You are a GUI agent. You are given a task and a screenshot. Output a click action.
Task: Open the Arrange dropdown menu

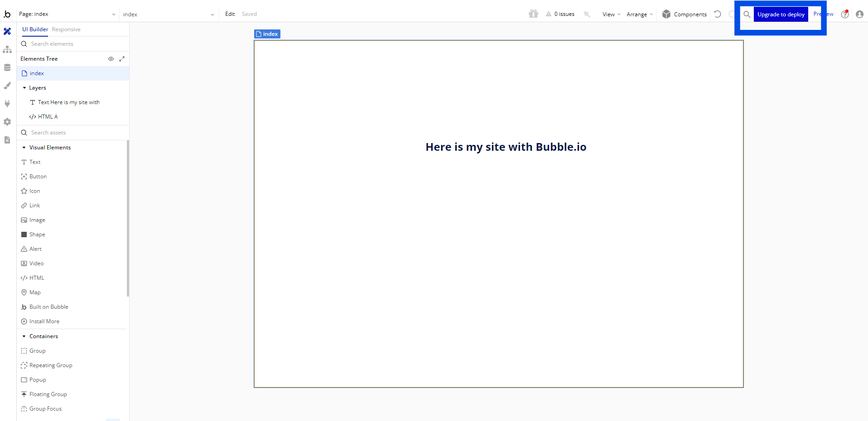640,14
